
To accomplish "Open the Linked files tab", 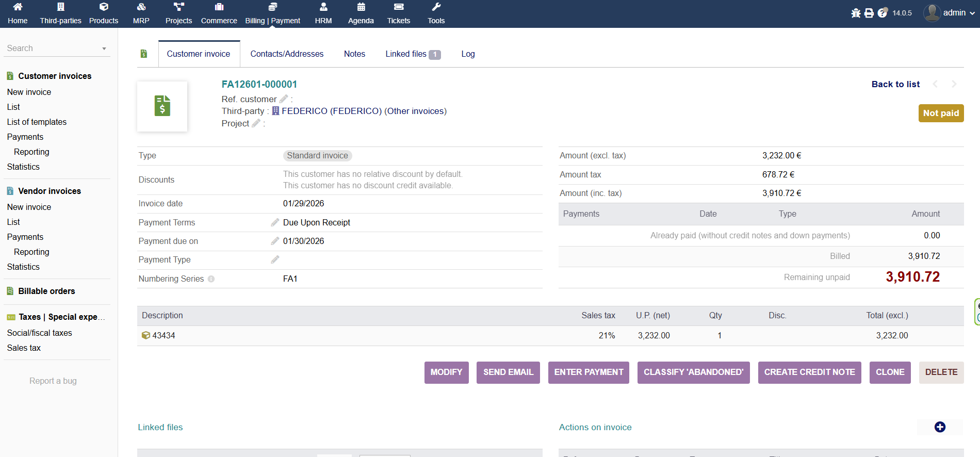I will click(x=412, y=54).
